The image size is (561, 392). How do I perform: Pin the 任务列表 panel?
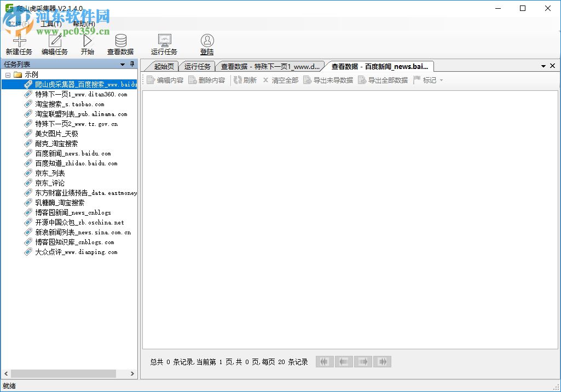tap(132, 64)
